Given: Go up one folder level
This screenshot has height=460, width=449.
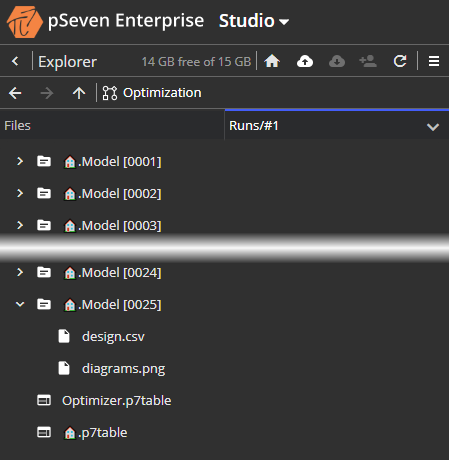Looking at the screenshot, I should click(x=79, y=93).
